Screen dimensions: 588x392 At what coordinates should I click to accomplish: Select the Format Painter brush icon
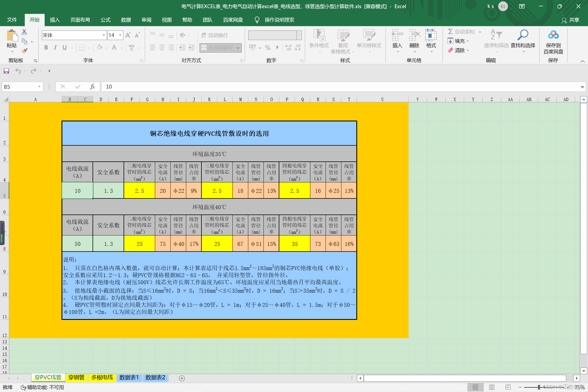[x=24, y=51]
